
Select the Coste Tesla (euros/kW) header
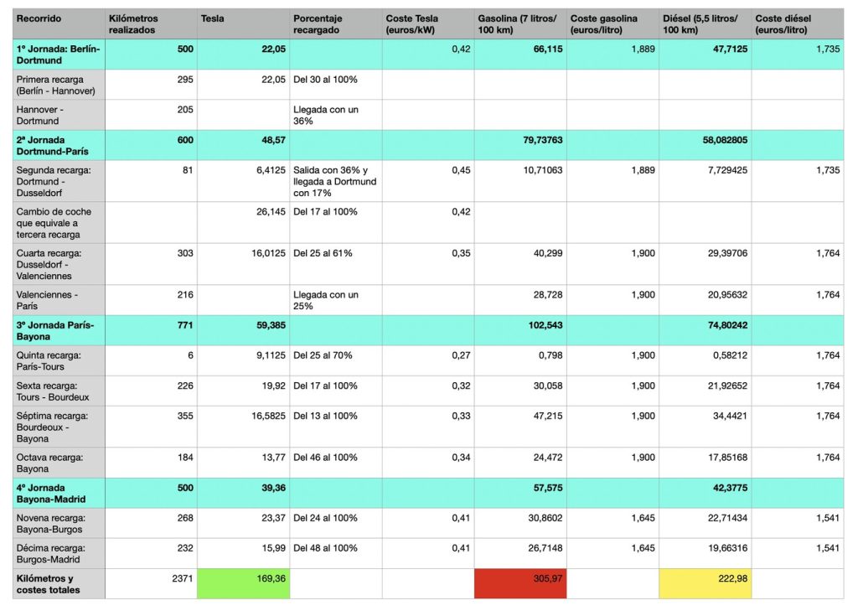pos(427,23)
